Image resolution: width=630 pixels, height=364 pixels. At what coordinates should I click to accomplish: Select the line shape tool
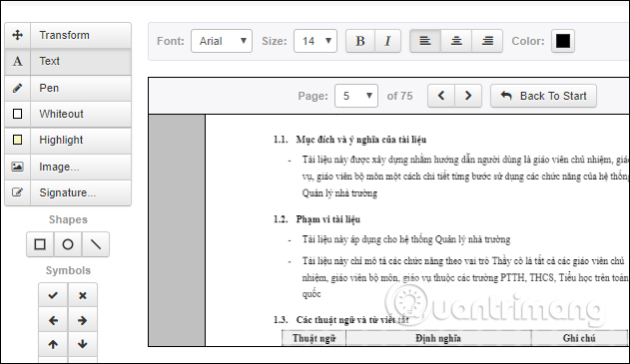tap(96, 244)
